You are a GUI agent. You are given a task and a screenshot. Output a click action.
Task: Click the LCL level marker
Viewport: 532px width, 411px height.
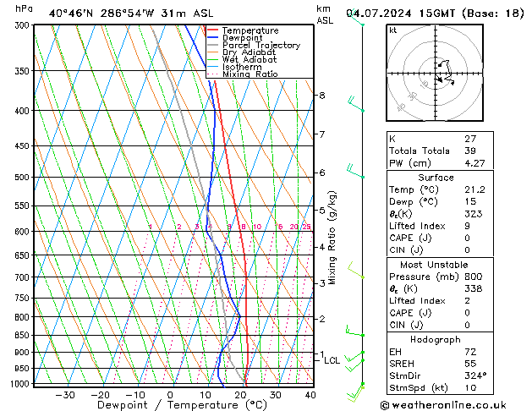[x=332, y=360]
